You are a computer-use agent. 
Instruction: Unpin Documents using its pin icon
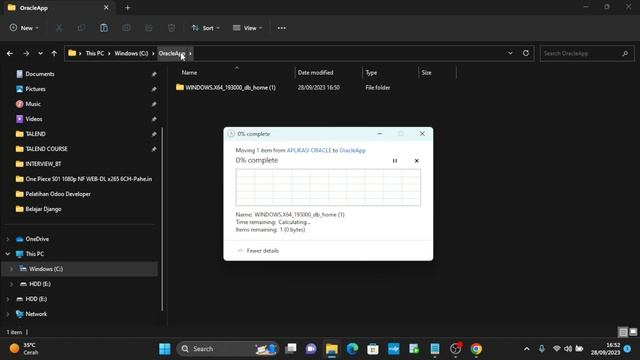(154, 74)
